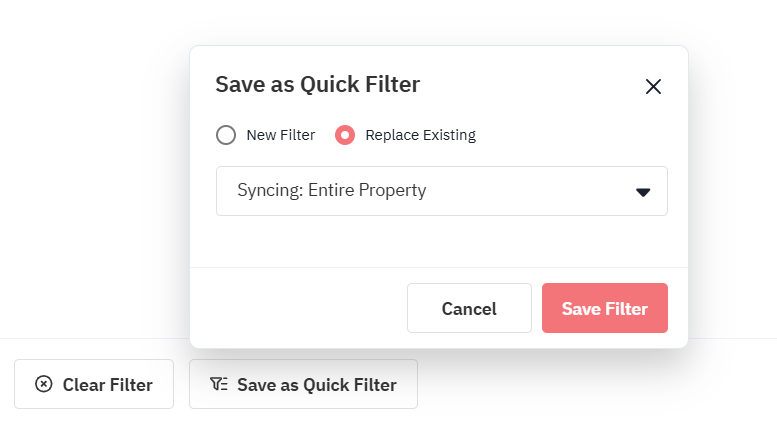This screenshot has width=777, height=422.
Task: Click the white Cancel button in dialog footer
Action: click(469, 308)
